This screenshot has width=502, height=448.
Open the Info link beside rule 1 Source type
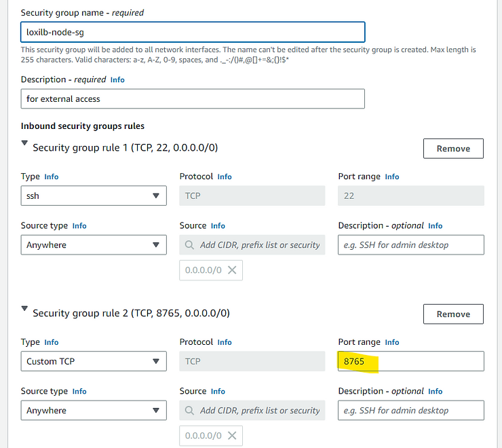tap(79, 226)
